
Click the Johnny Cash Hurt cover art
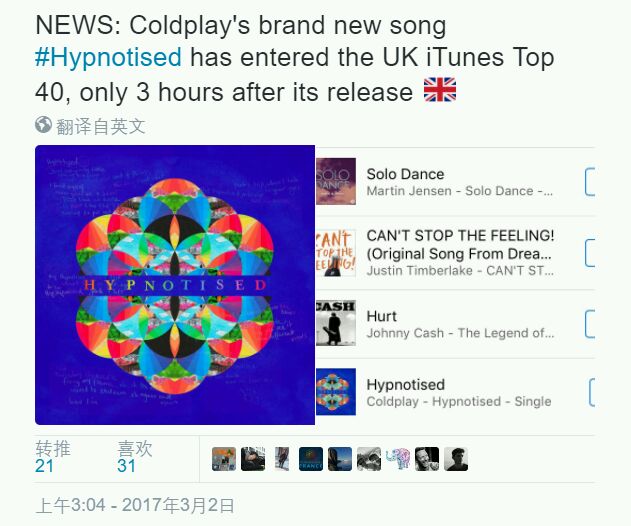pos(336,323)
